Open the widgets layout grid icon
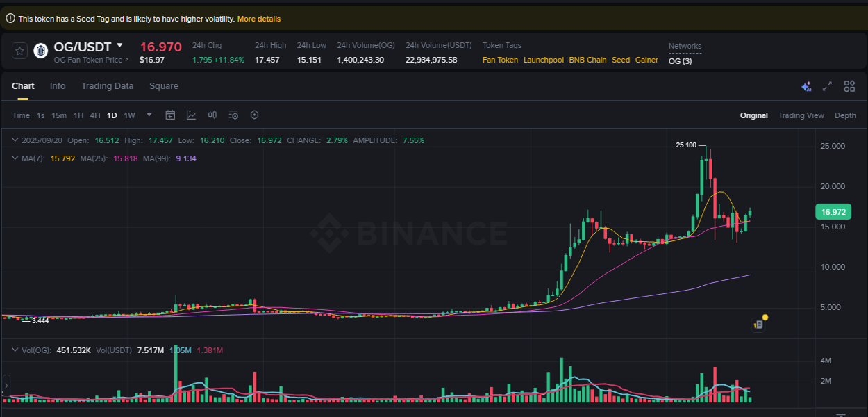Image resolution: width=868 pixels, height=417 pixels. [x=849, y=86]
